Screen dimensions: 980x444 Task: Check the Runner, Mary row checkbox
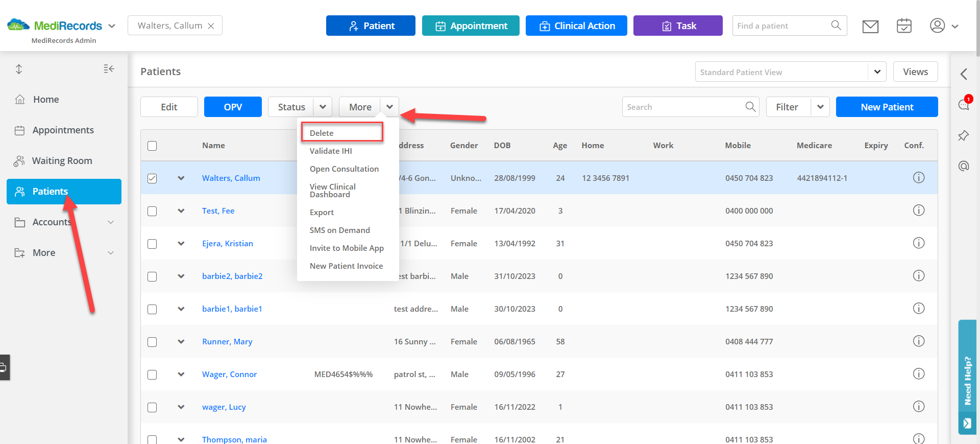pyautogui.click(x=152, y=342)
